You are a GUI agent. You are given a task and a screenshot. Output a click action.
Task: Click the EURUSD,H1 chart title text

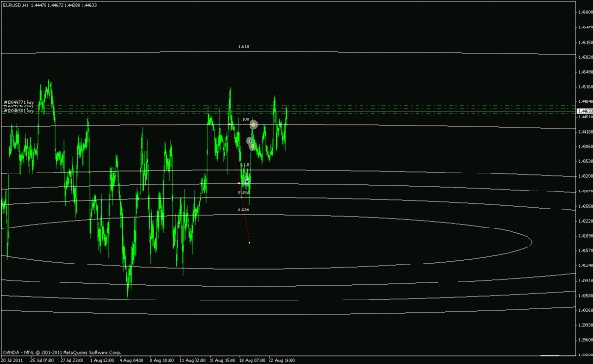point(15,5)
